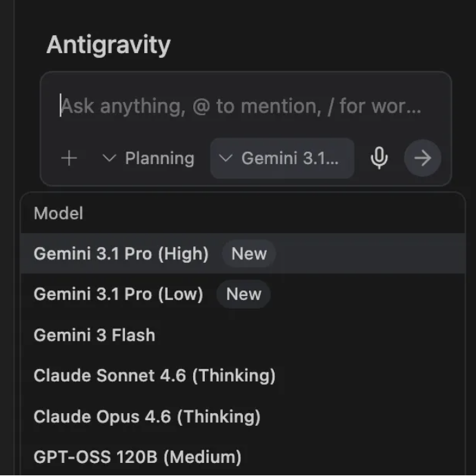Click the chevron beside Planning
The width and height of the screenshot is (476, 476).
click(109, 159)
